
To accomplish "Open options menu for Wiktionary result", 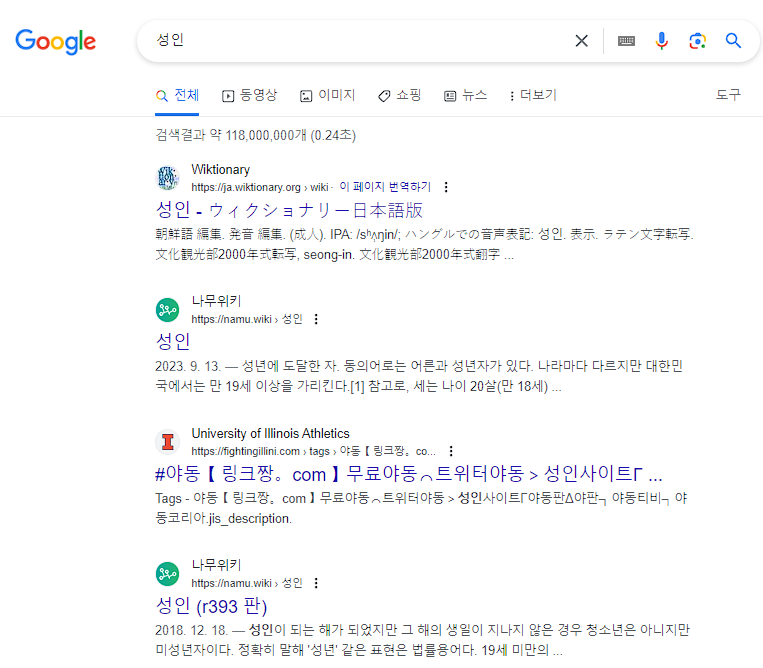I will (446, 187).
